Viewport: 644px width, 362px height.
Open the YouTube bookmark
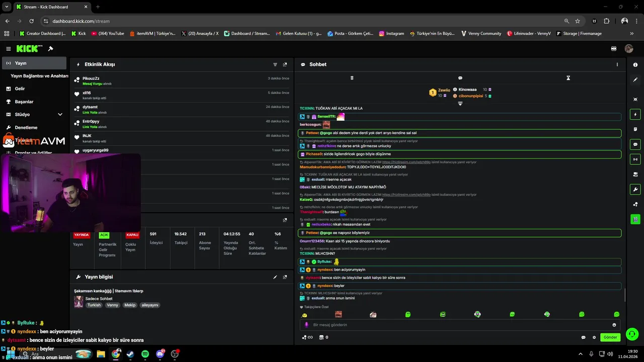click(107, 33)
